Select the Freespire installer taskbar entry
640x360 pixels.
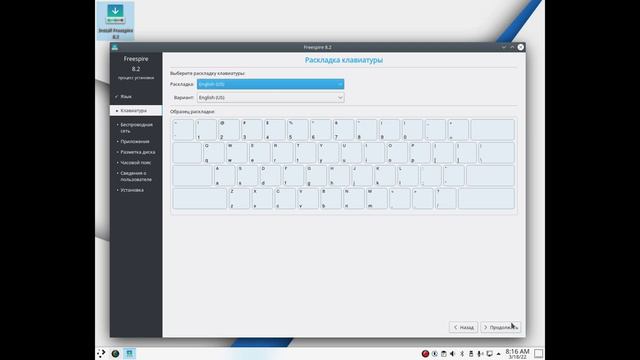coord(129,353)
